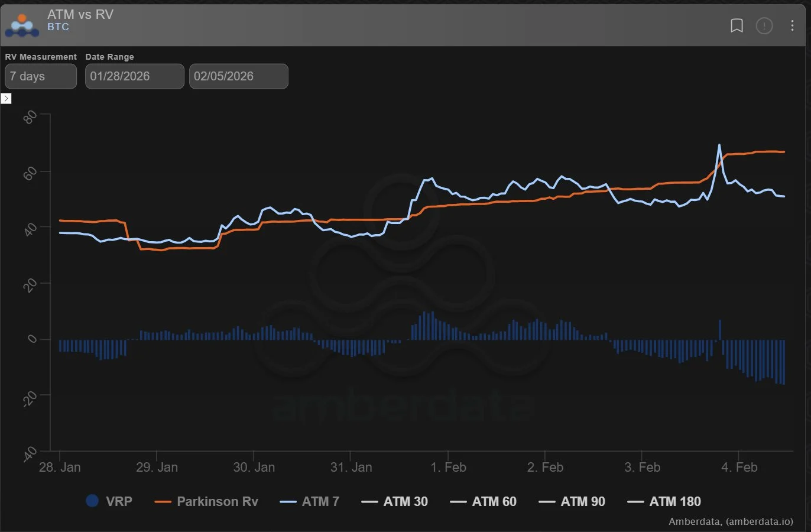Toggle the VRP legend series
Screen dimensions: 811x532
(109, 501)
